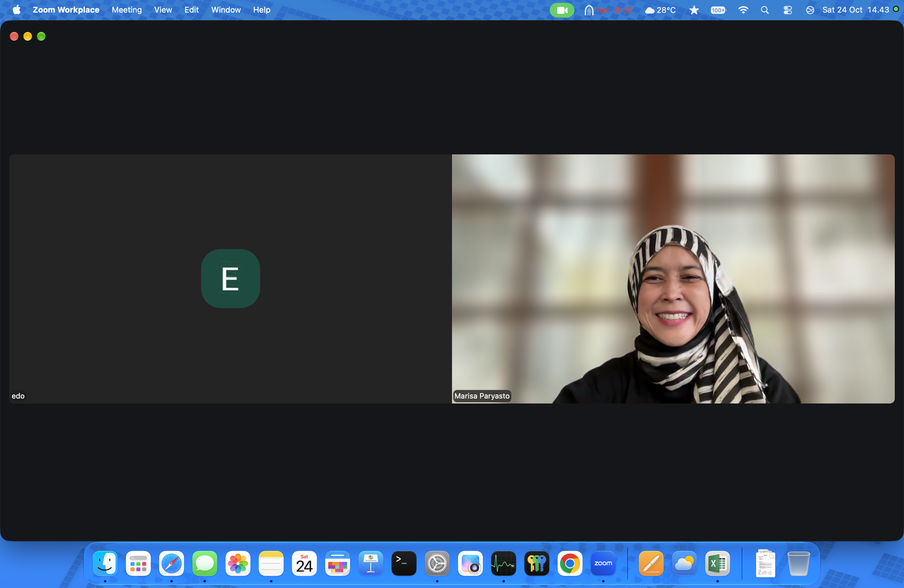Select Marisa Paryasto's video tile

pos(673,278)
